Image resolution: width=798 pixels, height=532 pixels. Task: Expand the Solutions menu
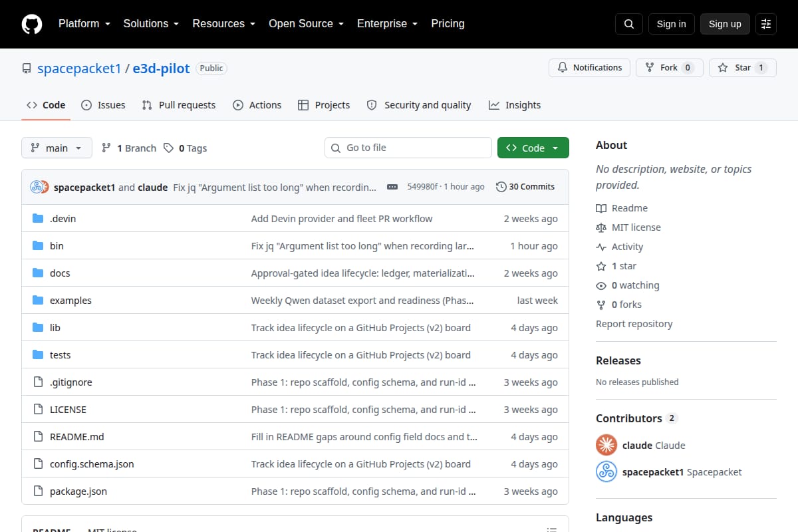(x=151, y=24)
